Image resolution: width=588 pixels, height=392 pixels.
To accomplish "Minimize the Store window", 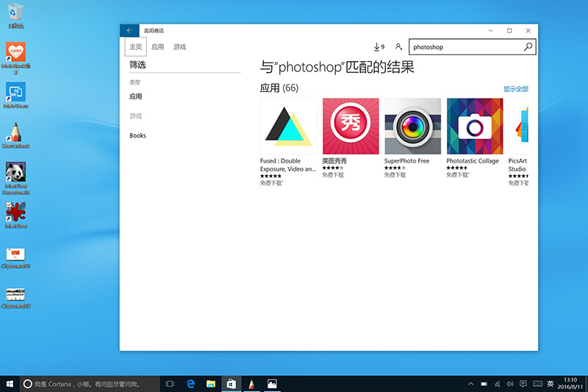I will coord(490,31).
